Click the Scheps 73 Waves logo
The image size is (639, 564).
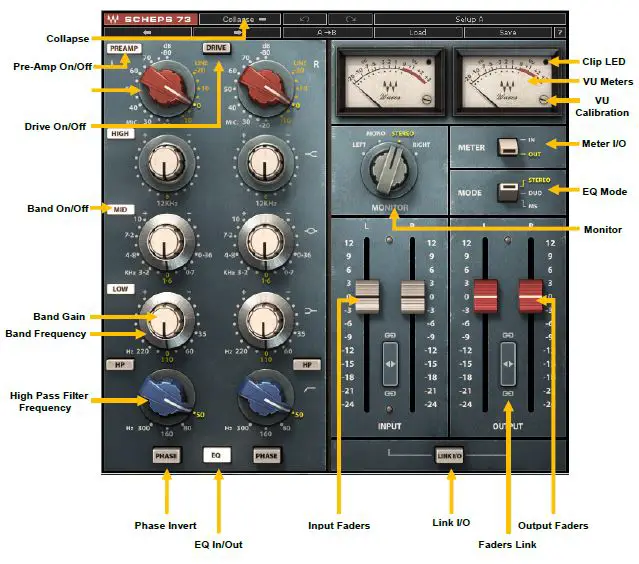150,19
